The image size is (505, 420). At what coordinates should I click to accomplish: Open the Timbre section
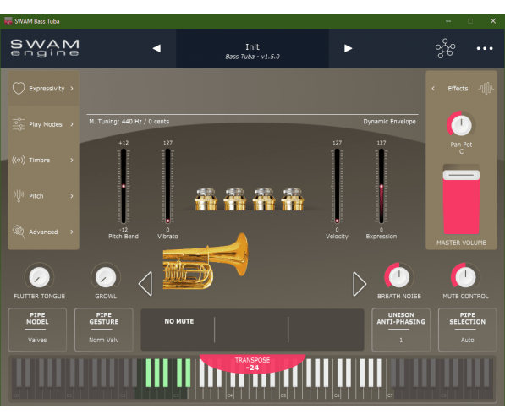point(43,160)
